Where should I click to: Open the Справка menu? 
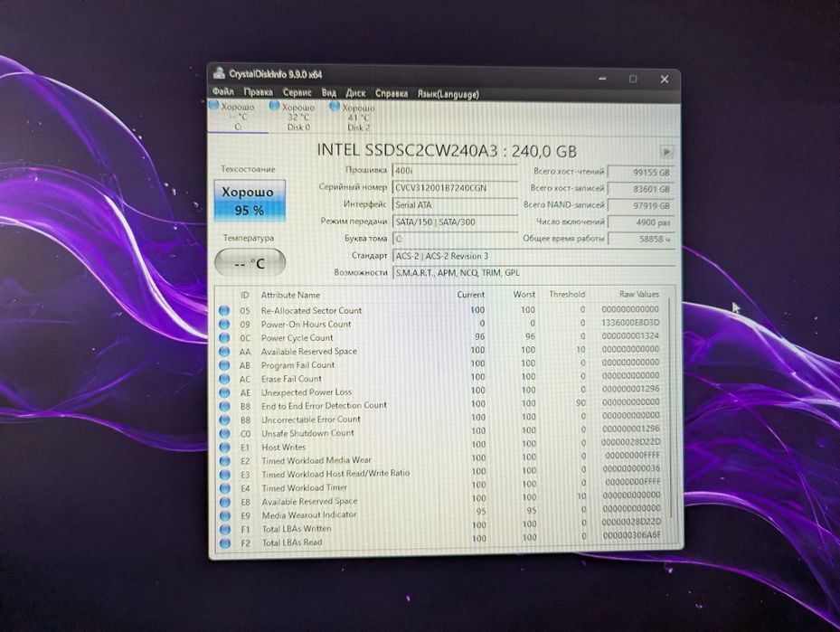coord(392,94)
